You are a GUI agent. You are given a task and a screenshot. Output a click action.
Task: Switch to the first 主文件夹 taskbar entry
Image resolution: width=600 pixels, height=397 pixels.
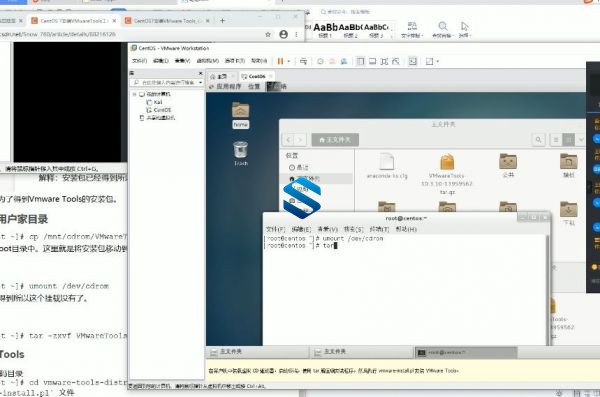[x=258, y=352]
